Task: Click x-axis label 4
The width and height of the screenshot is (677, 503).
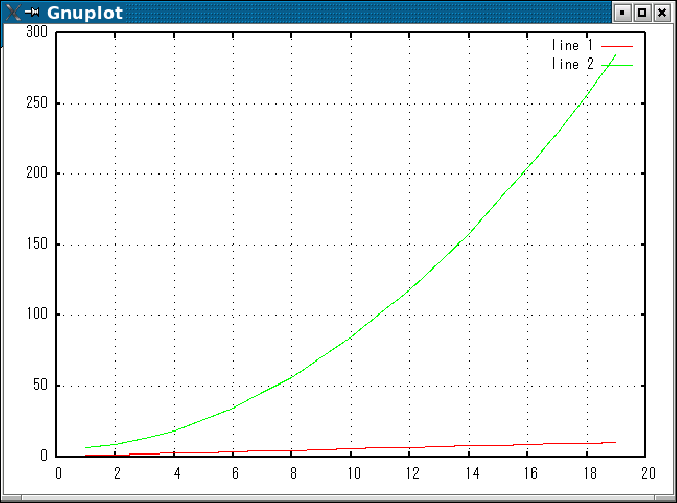Action: pyautogui.click(x=177, y=473)
